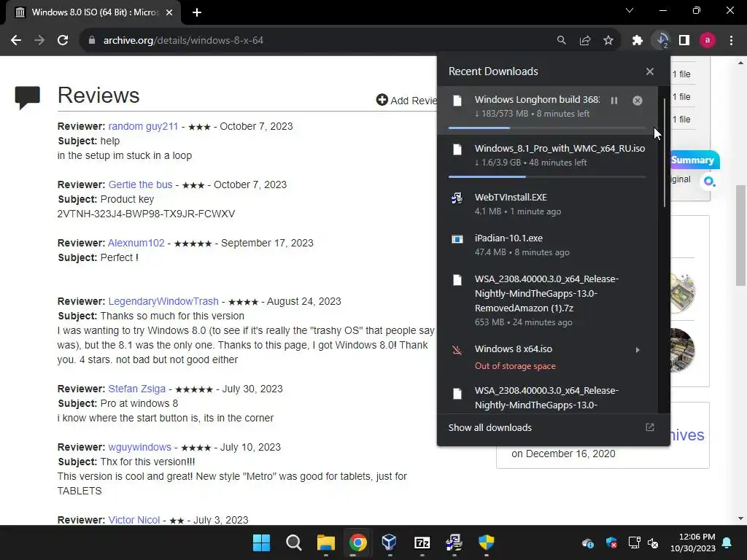Click the downloads panel scrollbar thumb
Image resolution: width=747 pixels, height=560 pixels.
664,152
